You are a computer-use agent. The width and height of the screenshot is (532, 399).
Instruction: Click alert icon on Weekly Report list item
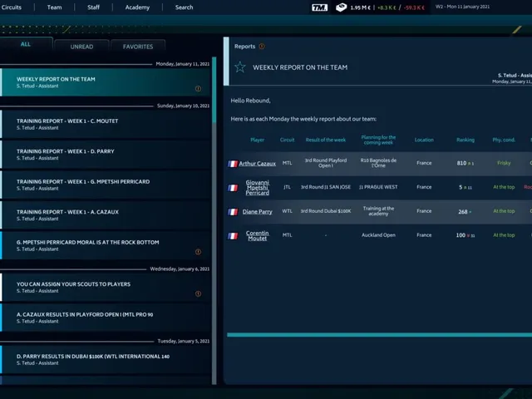click(x=198, y=89)
